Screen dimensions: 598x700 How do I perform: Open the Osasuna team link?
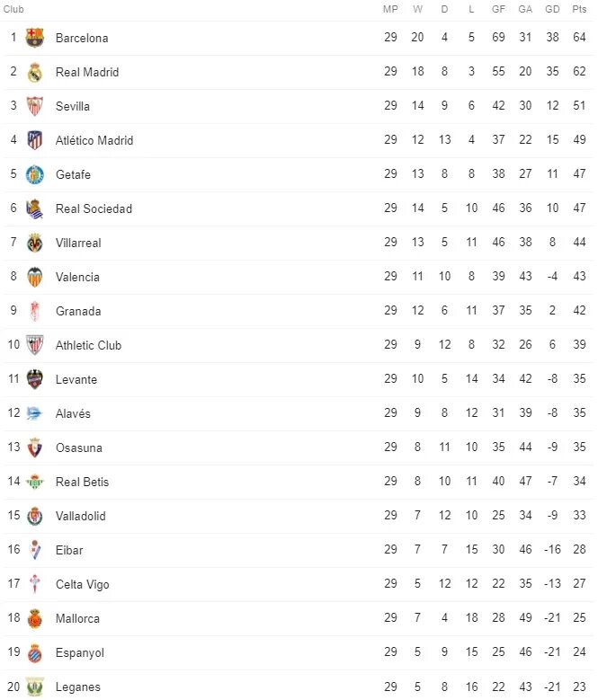pyautogui.click(x=79, y=447)
